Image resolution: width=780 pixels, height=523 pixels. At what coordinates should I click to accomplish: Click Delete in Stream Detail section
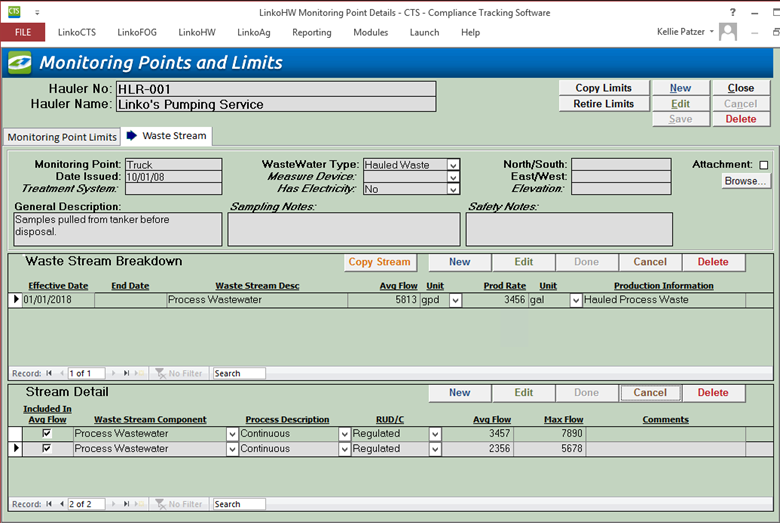[x=713, y=393]
